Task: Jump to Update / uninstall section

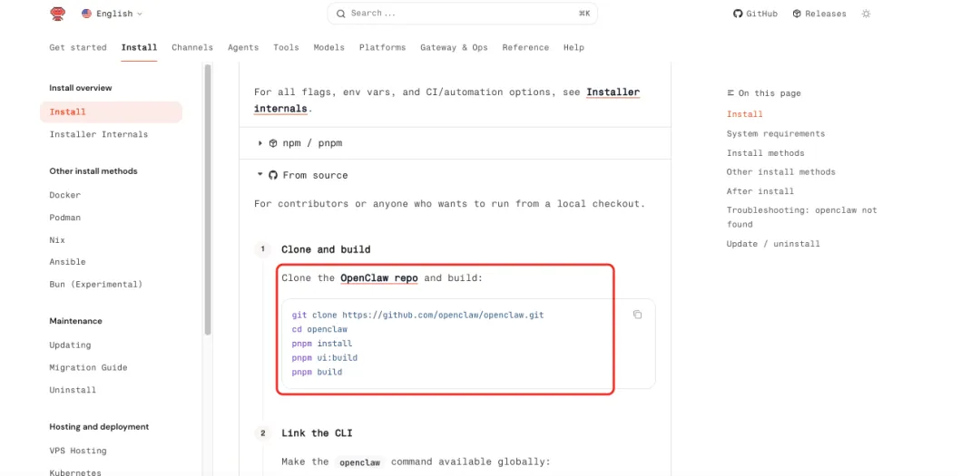Action: (x=773, y=244)
